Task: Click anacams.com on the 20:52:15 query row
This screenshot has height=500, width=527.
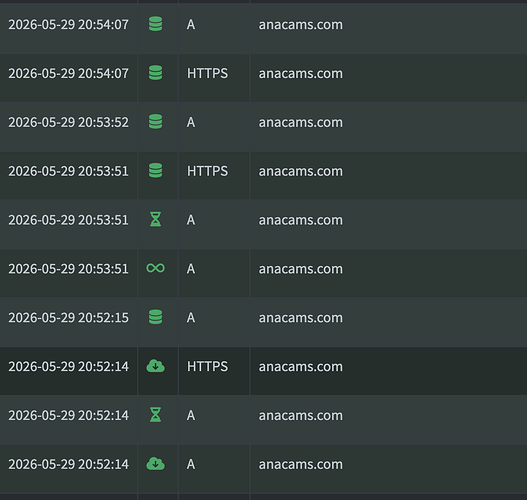Action: pyautogui.click(x=300, y=318)
